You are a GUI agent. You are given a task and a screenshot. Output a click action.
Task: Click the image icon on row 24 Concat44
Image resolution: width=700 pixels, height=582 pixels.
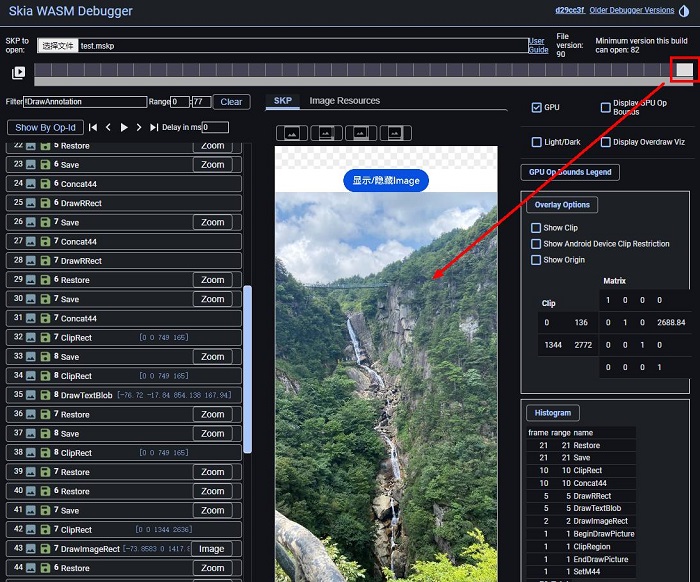click(x=31, y=184)
